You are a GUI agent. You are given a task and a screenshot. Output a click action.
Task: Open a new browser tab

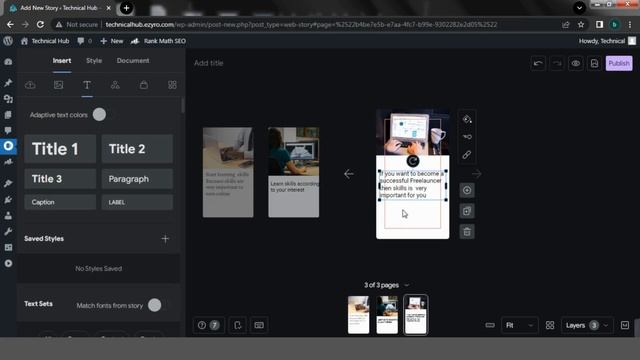tap(127, 8)
